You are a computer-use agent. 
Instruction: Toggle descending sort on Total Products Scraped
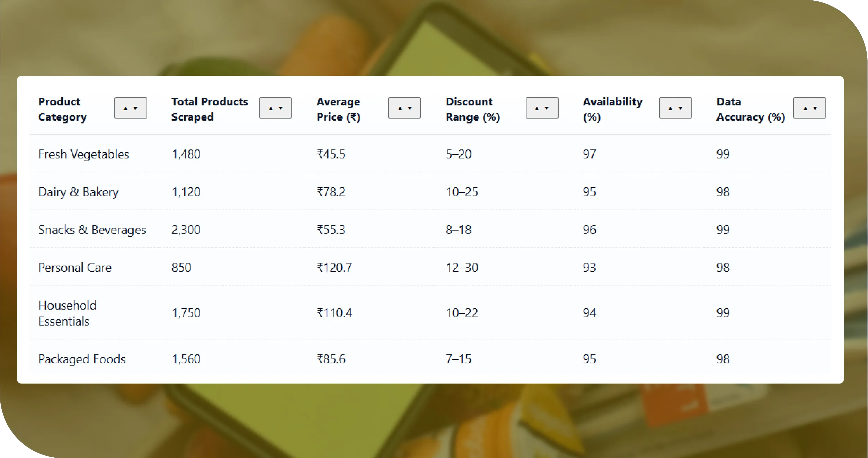click(280, 109)
